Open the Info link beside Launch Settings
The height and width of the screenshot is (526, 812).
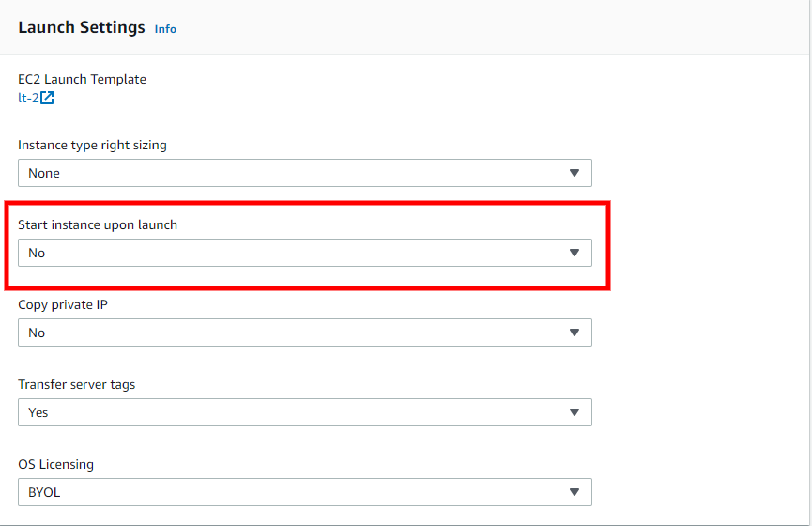point(165,29)
